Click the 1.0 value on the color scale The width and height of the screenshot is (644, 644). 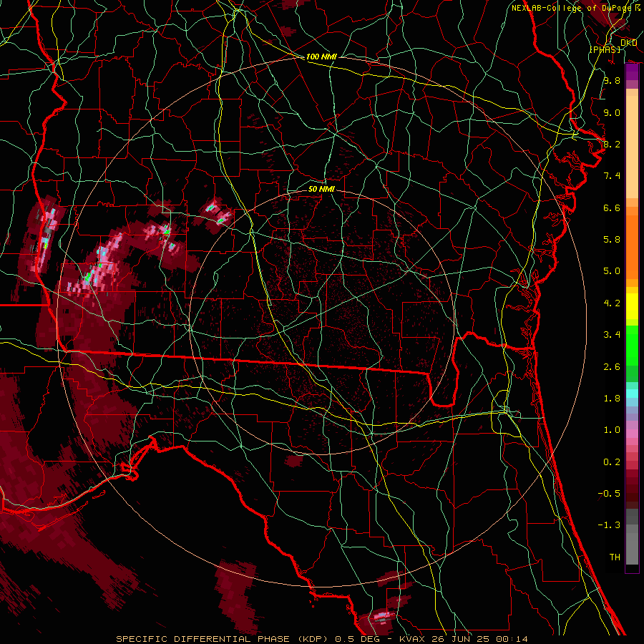point(612,430)
